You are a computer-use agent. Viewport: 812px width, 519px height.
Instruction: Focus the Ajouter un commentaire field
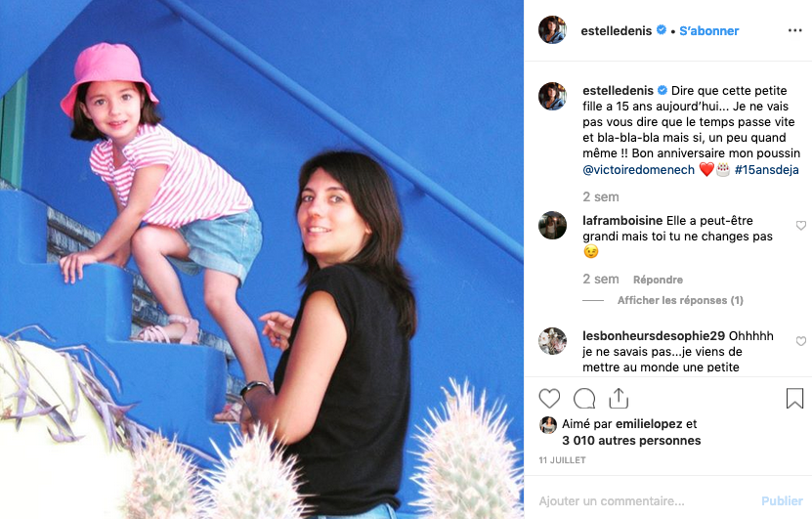click(x=642, y=500)
